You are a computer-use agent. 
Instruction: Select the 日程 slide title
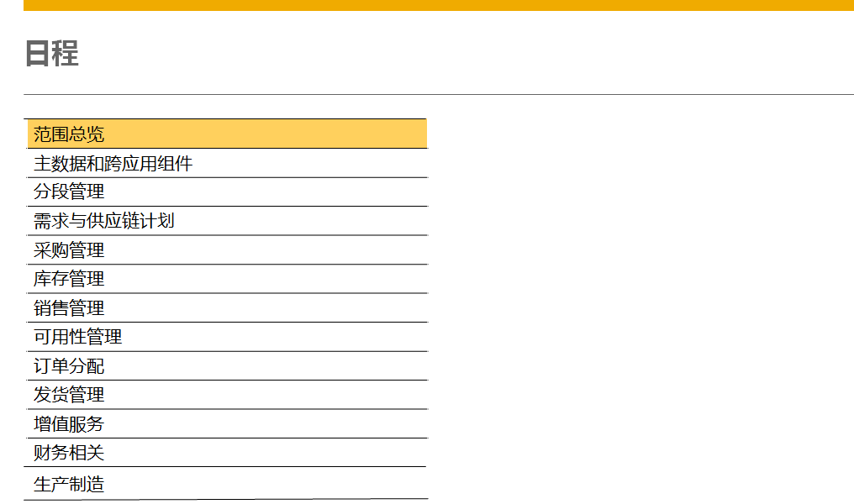click(52, 53)
